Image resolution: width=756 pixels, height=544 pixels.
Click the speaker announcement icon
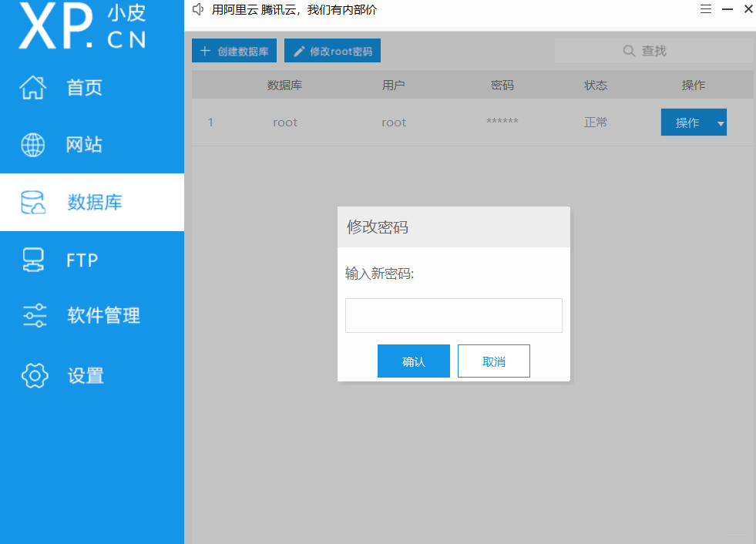[x=198, y=9]
